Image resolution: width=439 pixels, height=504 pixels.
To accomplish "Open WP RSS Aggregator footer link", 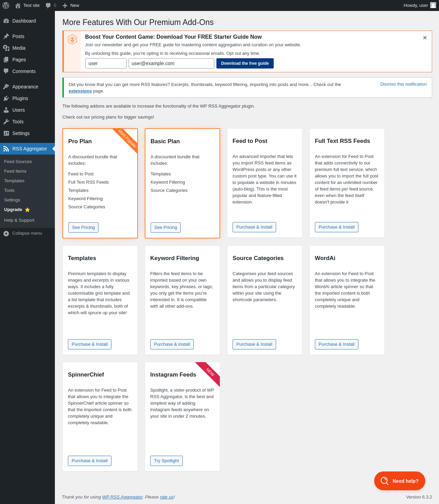I will click(x=122, y=497).
